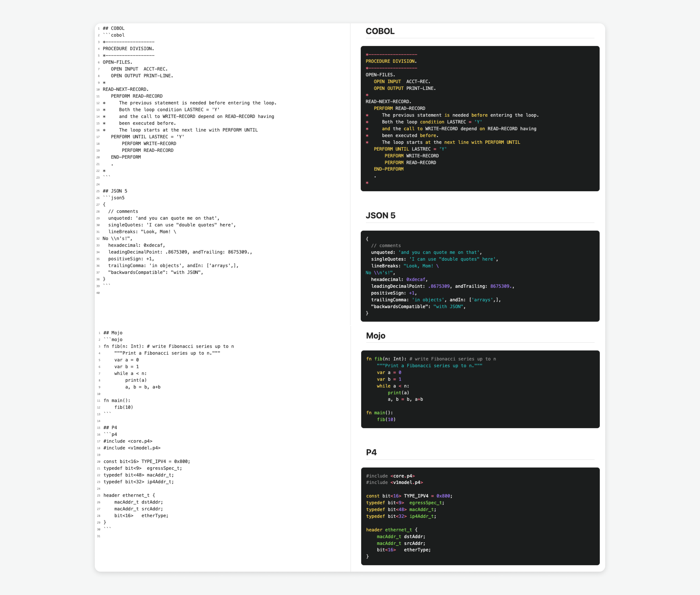The image size is (700, 595).
Task: Click the P4 heading in preview
Action: 371,452
